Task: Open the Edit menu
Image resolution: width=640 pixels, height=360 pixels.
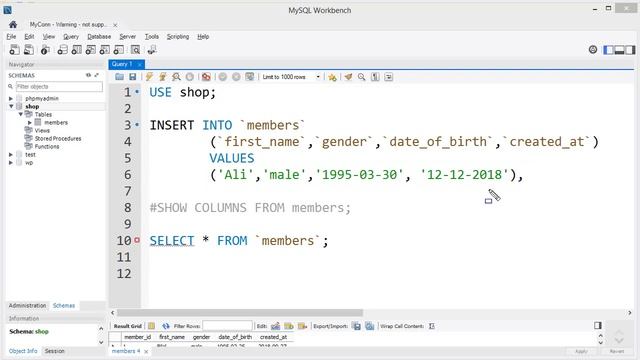Action: pos(29,36)
